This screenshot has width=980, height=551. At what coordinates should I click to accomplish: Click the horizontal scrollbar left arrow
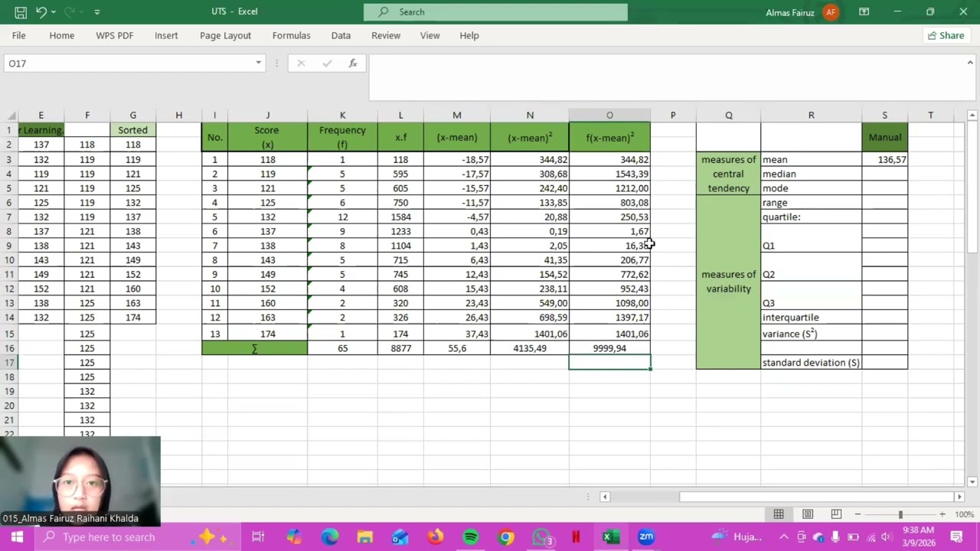tap(605, 497)
